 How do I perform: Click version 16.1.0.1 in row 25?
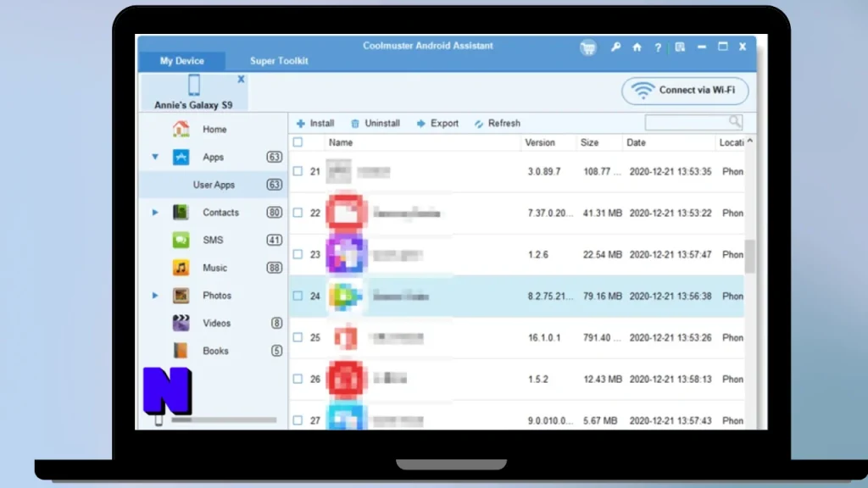point(543,337)
